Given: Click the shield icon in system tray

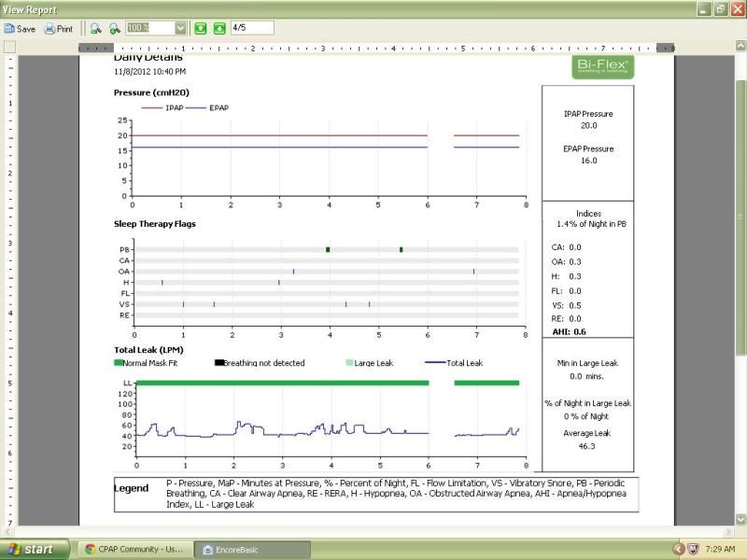Looking at the screenshot, I should coord(693,549).
